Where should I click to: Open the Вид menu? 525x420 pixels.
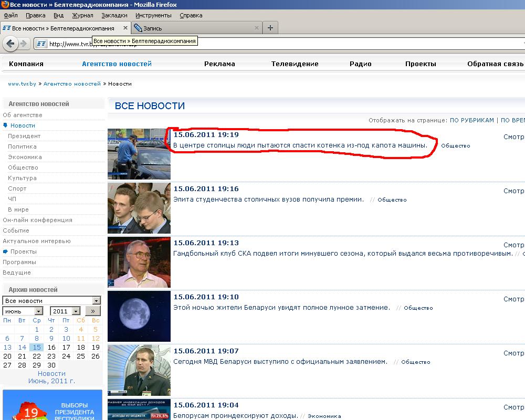tap(58, 15)
